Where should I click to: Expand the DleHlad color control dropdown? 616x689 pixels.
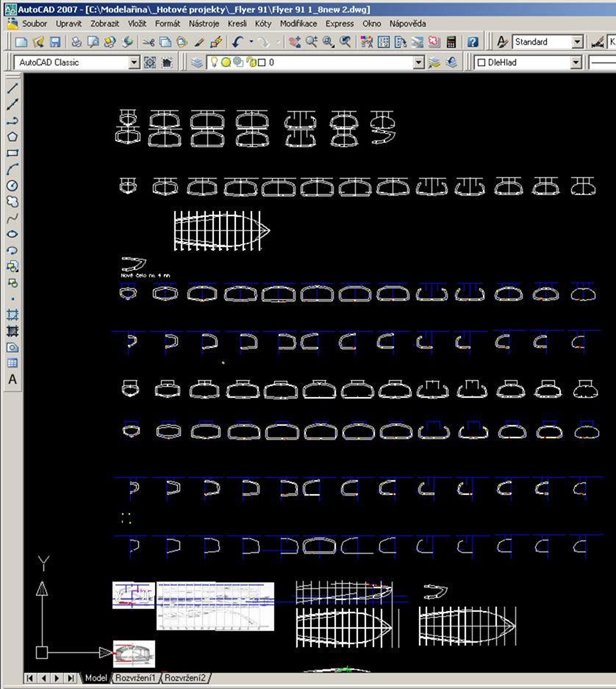576,63
